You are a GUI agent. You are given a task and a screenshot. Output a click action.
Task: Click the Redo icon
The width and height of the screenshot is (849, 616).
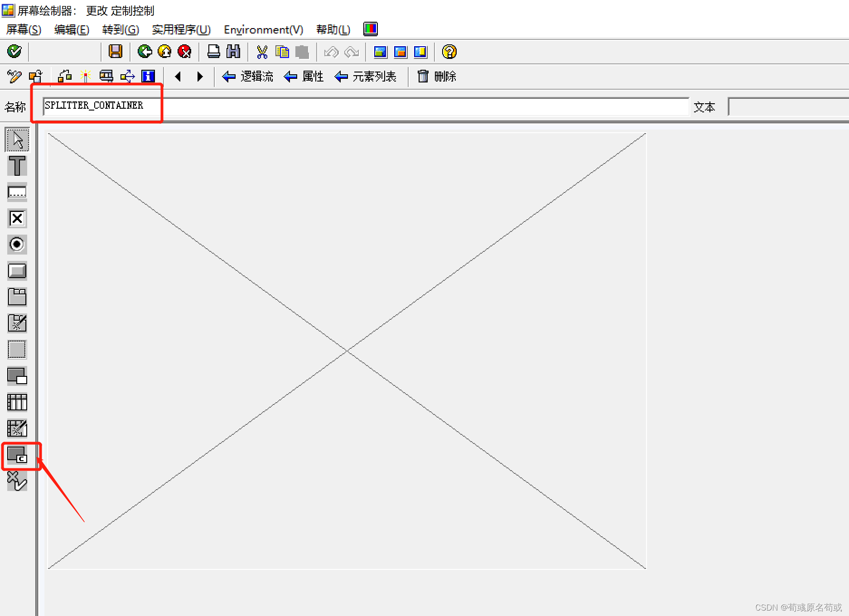tap(352, 52)
